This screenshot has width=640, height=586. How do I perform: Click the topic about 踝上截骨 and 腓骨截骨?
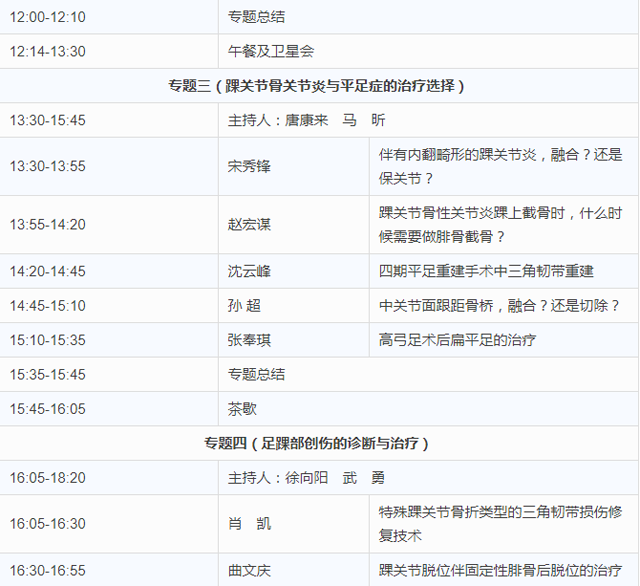coord(500,225)
